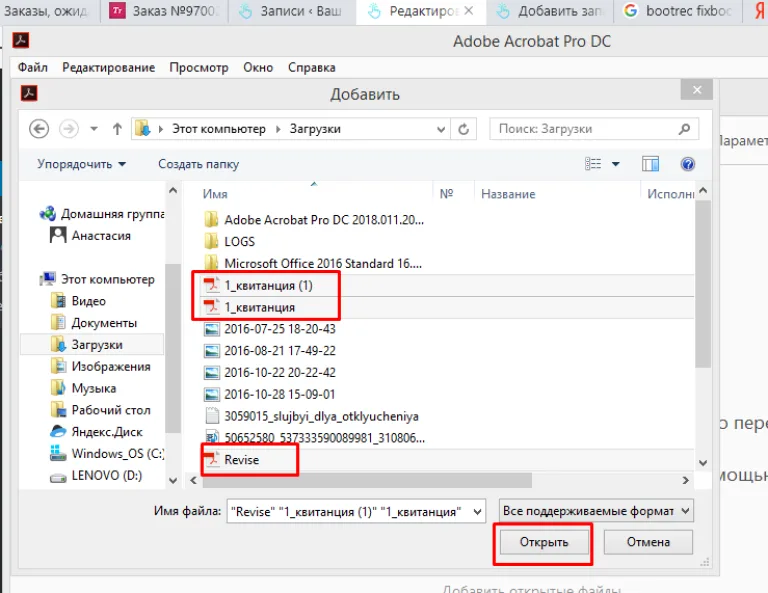The width and height of the screenshot is (768, 593).
Task: Go up one folder level
Action: [x=117, y=129]
